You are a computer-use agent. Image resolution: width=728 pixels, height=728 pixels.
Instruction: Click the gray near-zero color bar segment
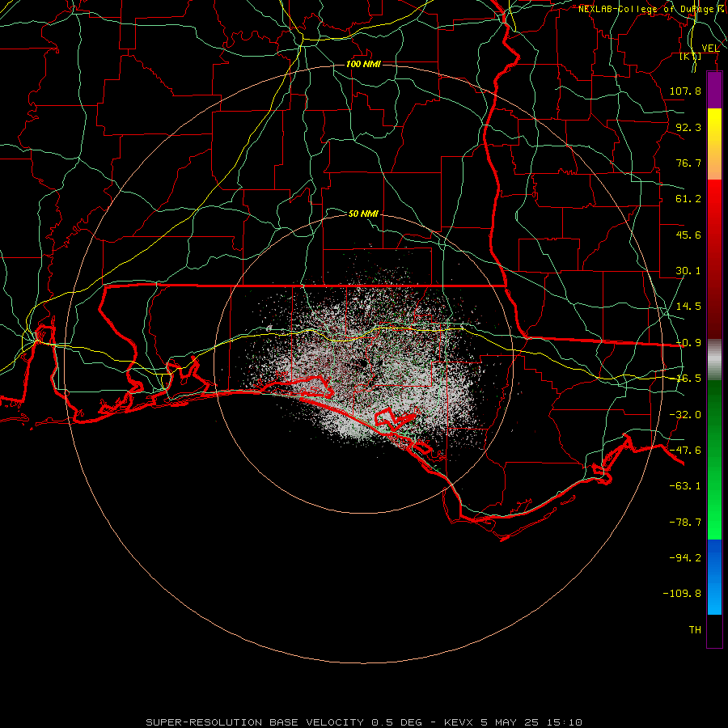pyautogui.click(x=714, y=360)
